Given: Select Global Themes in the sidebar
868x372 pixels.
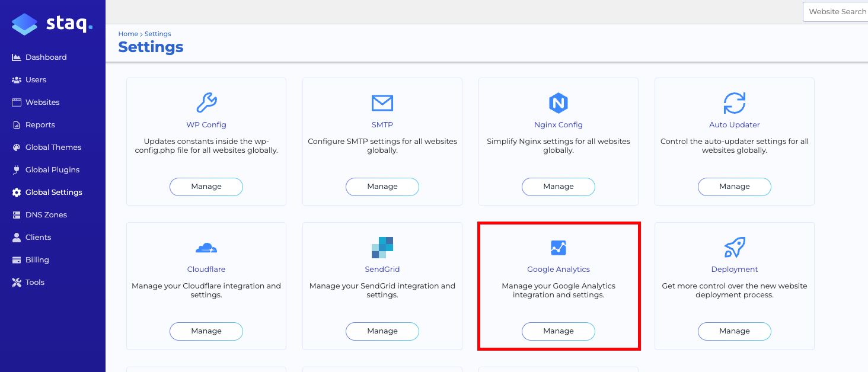Looking at the screenshot, I should (52, 147).
